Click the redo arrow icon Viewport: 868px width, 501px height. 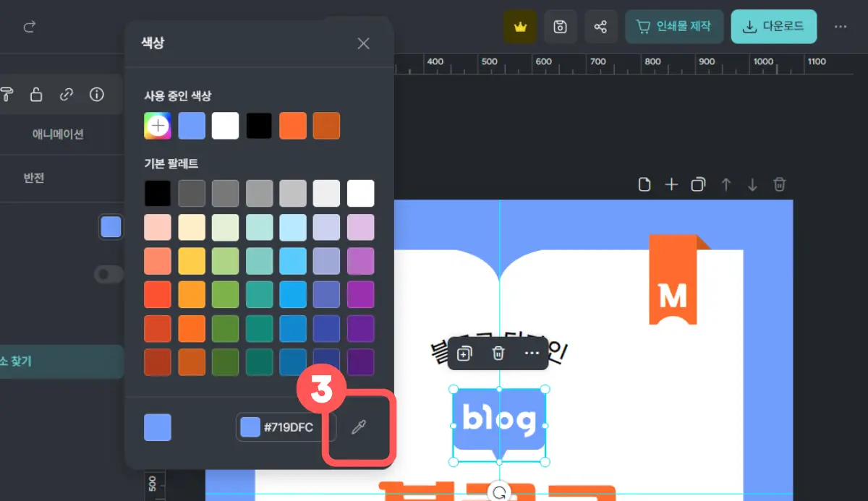coord(30,27)
